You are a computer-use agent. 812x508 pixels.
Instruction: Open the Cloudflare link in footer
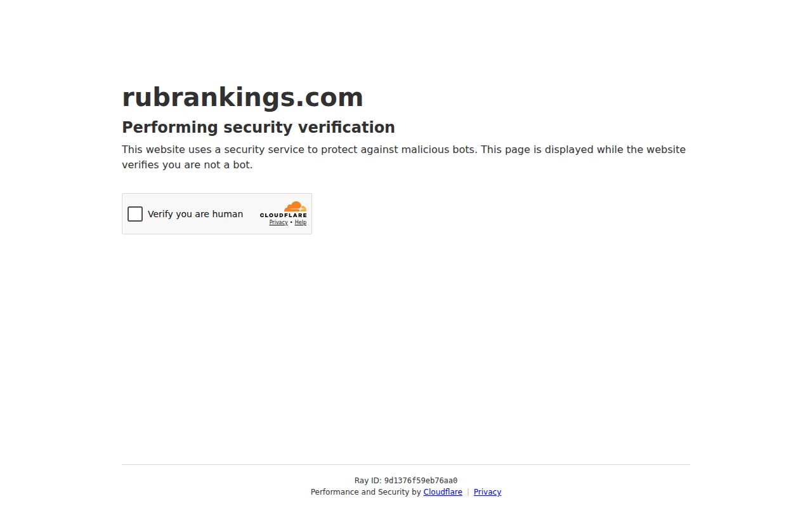click(x=443, y=492)
